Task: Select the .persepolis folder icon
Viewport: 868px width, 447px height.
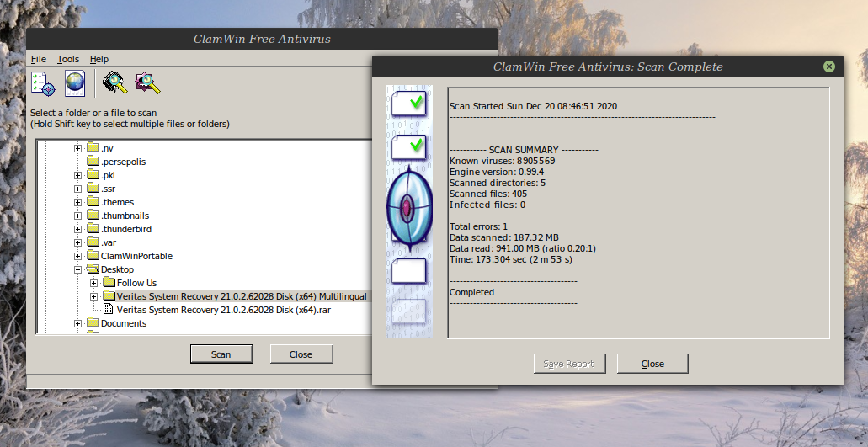Action: (x=93, y=161)
